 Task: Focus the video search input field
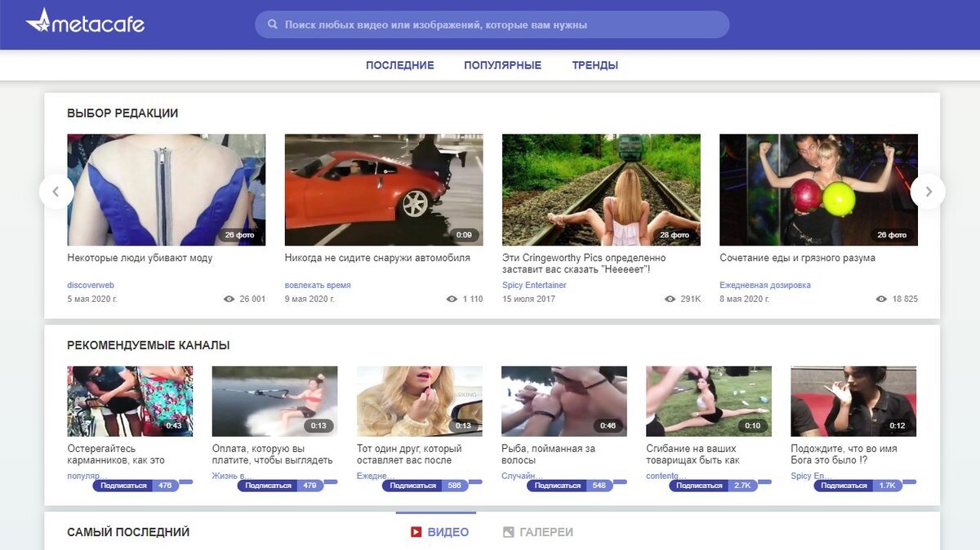click(492, 24)
